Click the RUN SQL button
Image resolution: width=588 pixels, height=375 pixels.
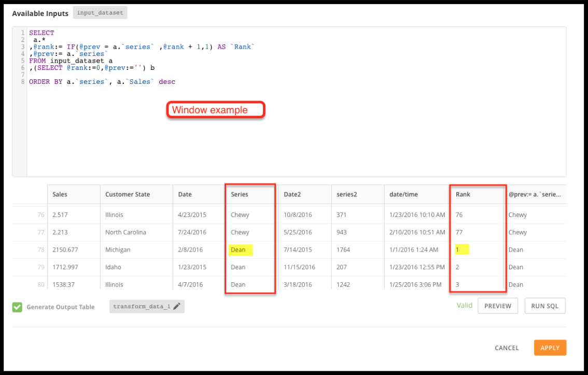[544, 306]
